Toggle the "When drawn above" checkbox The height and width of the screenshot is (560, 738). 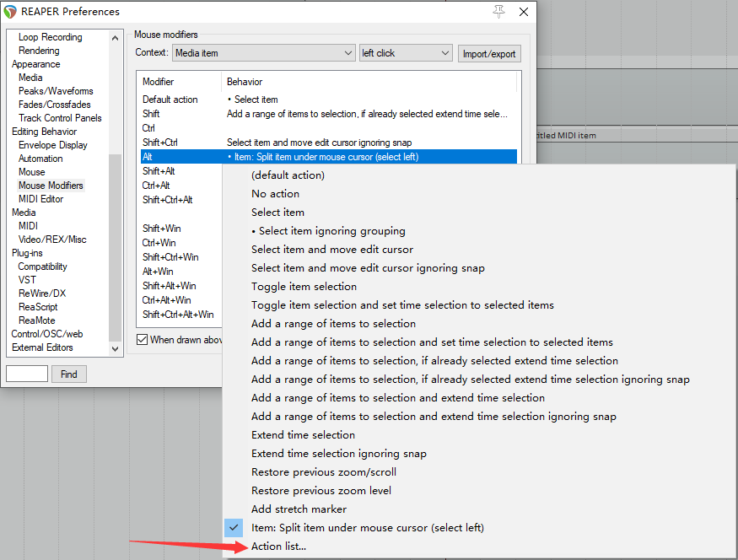142,340
